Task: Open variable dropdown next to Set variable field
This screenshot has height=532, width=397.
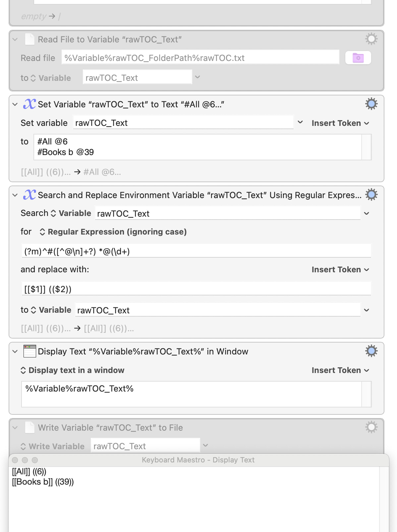Action: tap(300, 122)
